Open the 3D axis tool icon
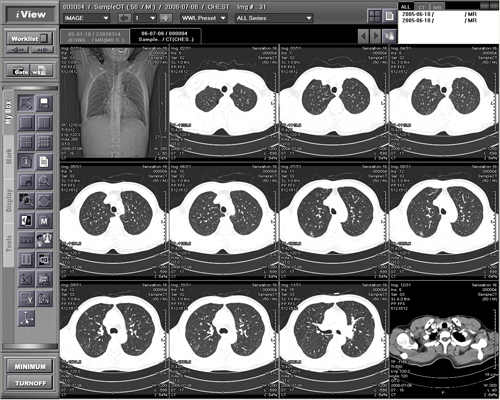This screenshot has width=500, height=400. [x=26, y=318]
